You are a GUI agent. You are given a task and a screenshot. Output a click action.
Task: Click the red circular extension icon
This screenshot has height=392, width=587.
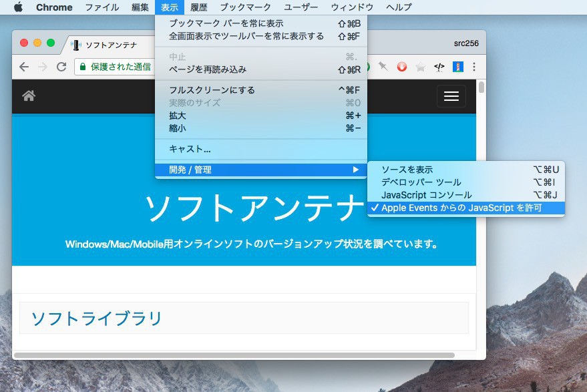point(402,67)
